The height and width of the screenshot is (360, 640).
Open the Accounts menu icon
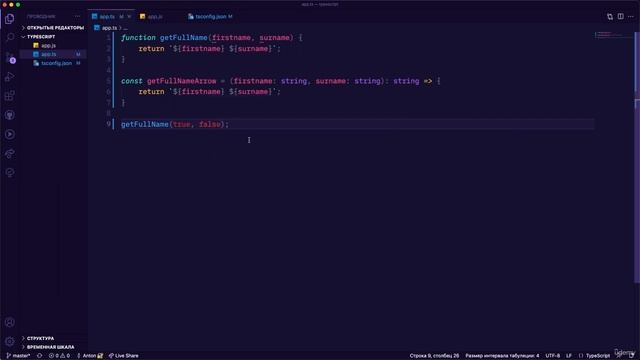pyautogui.click(x=9, y=322)
